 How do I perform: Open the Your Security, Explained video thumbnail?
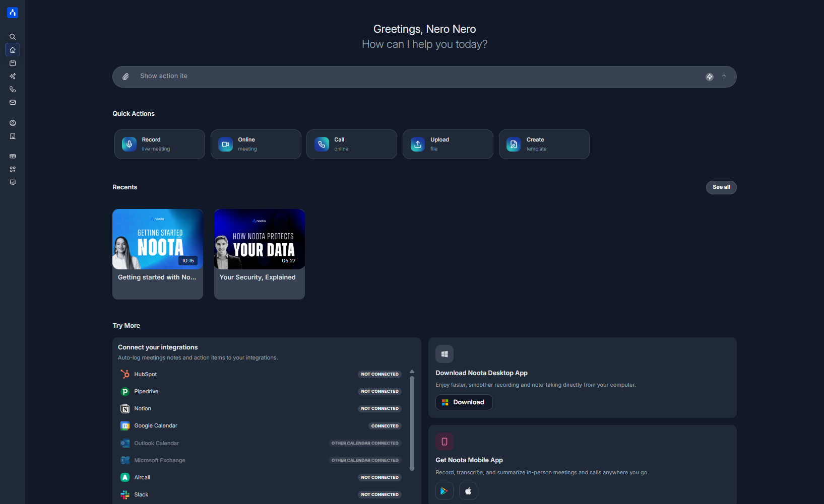[259, 239]
